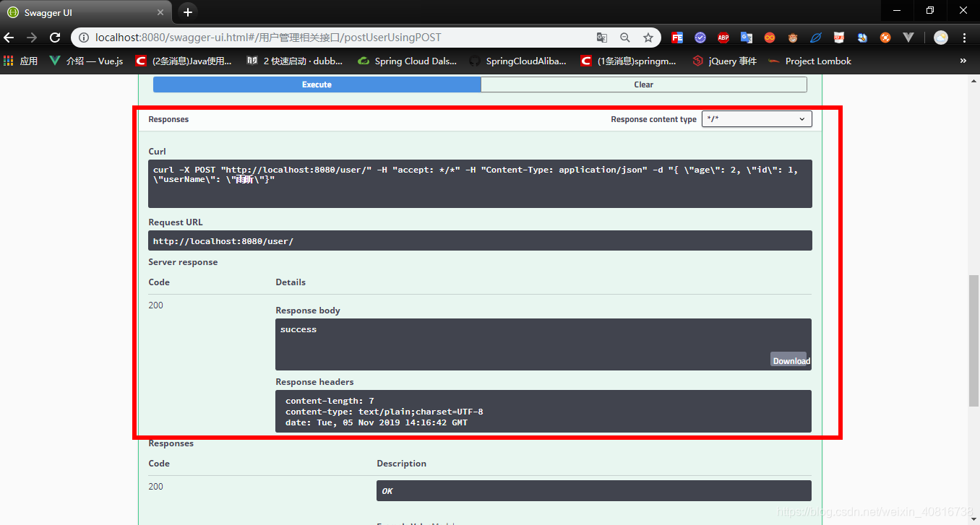Open the ABP Adblock Plus extension
Screen dimensions: 980x525
point(723,38)
